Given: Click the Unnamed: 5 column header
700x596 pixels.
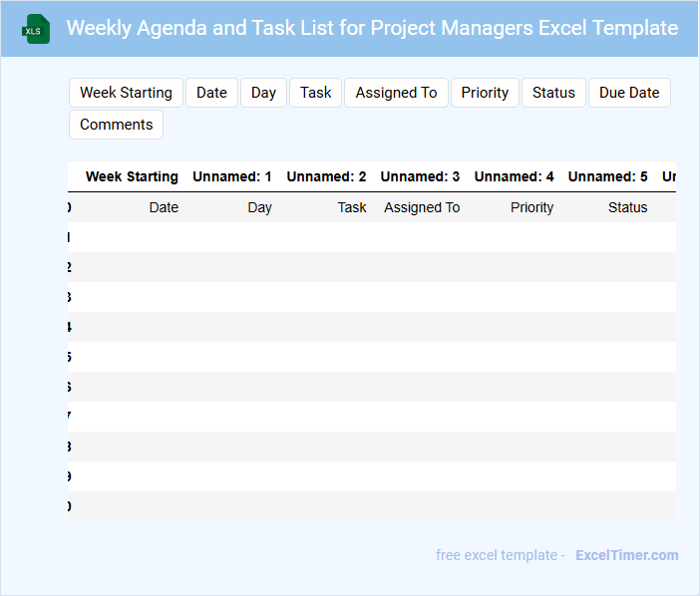Looking at the screenshot, I should 607,176.
